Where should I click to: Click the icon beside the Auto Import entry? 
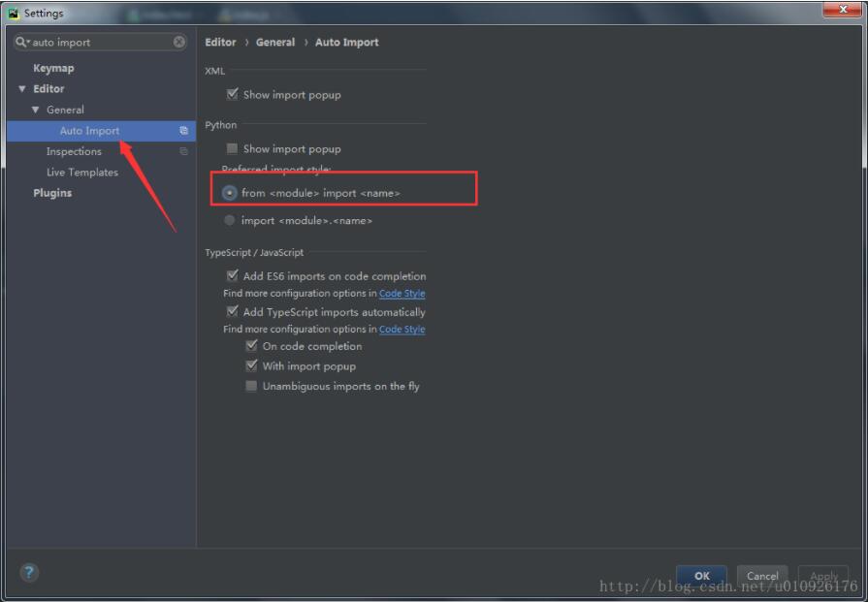click(183, 130)
